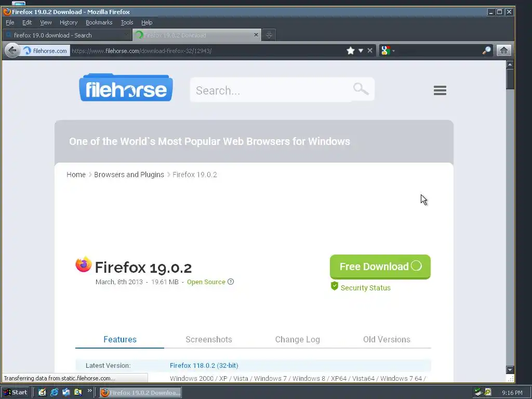The width and height of the screenshot is (532, 399).
Task: Open the Windows Start menu
Action: click(x=15, y=393)
